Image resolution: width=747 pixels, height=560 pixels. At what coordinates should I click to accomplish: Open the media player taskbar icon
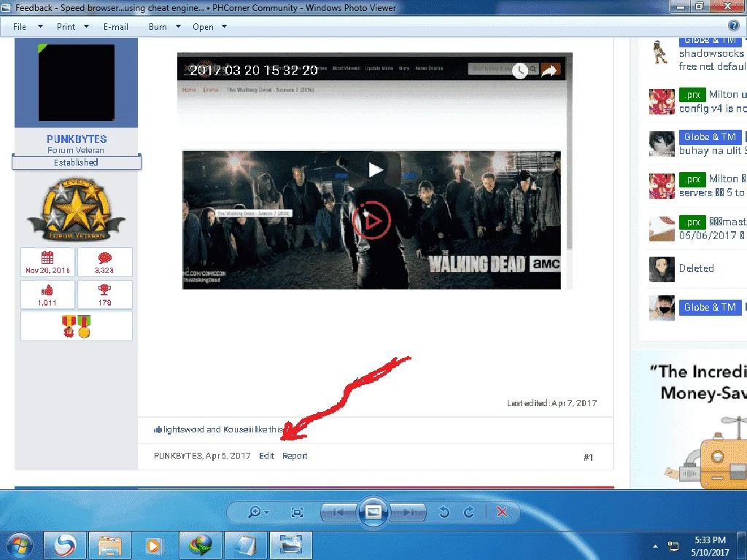155,545
